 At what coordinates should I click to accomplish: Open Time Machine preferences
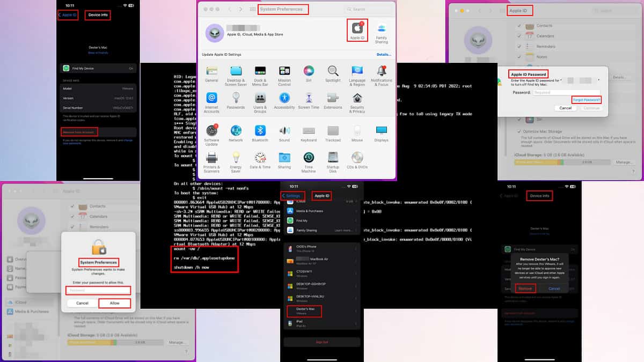[309, 162]
